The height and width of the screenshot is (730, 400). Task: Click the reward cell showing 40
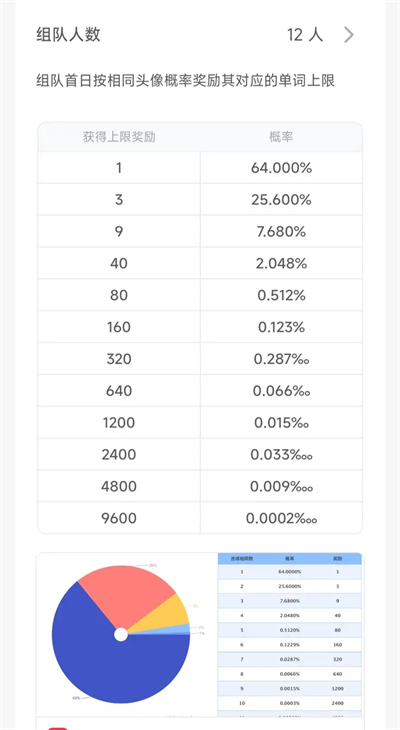click(119, 264)
